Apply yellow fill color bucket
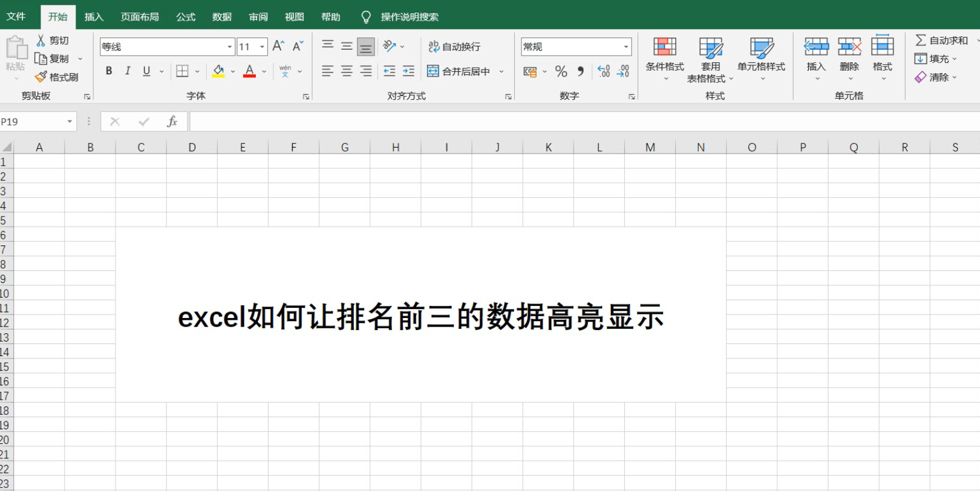The height and width of the screenshot is (491, 980). coord(218,71)
